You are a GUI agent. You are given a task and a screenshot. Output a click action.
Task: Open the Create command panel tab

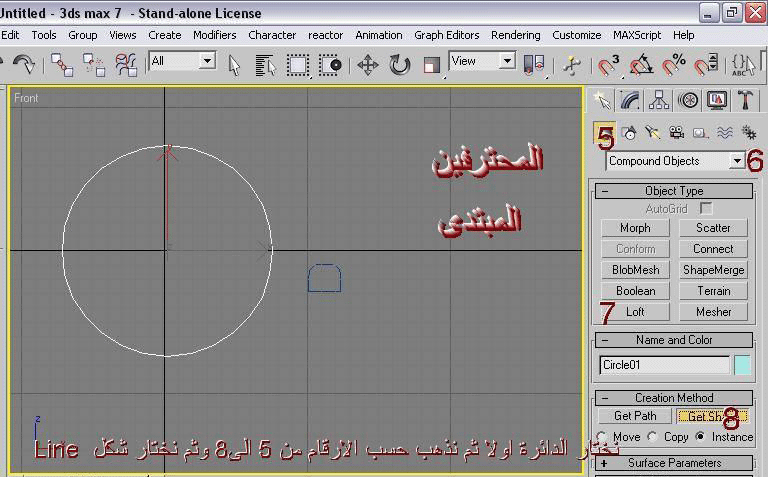[602, 100]
